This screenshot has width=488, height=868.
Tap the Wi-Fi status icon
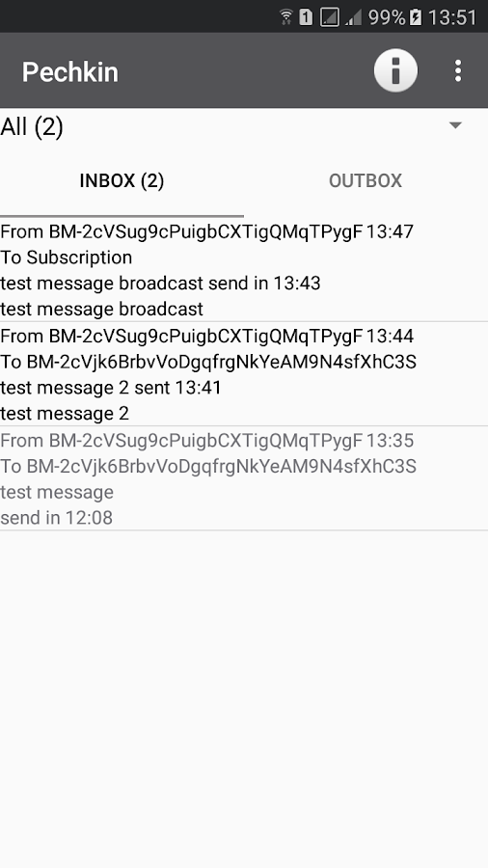(x=286, y=17)
